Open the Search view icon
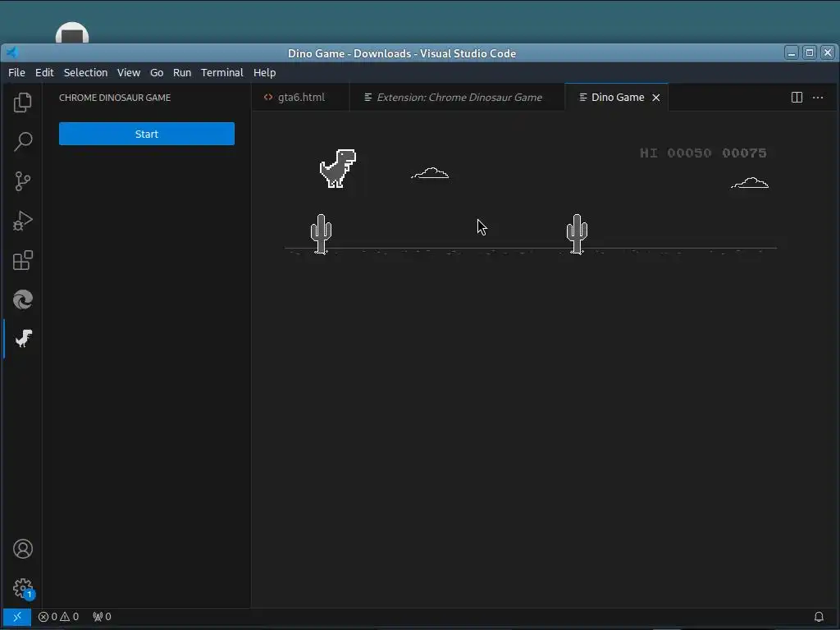 pos(22,142)
